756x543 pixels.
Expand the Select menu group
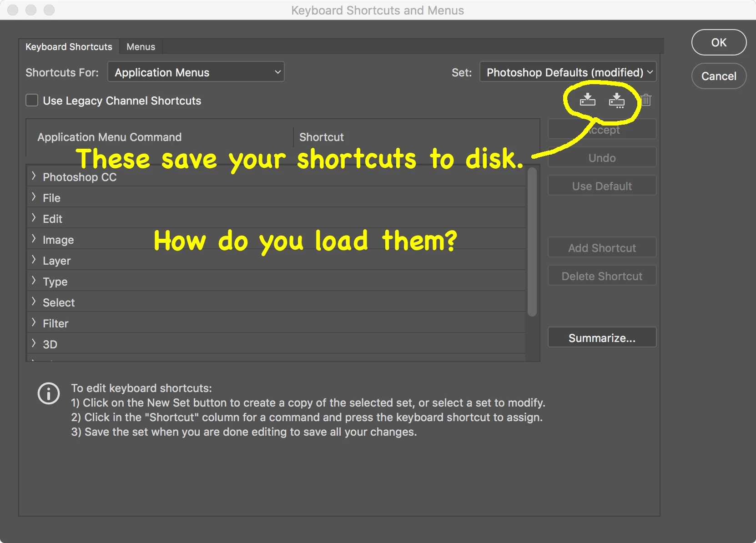point(34,302)
